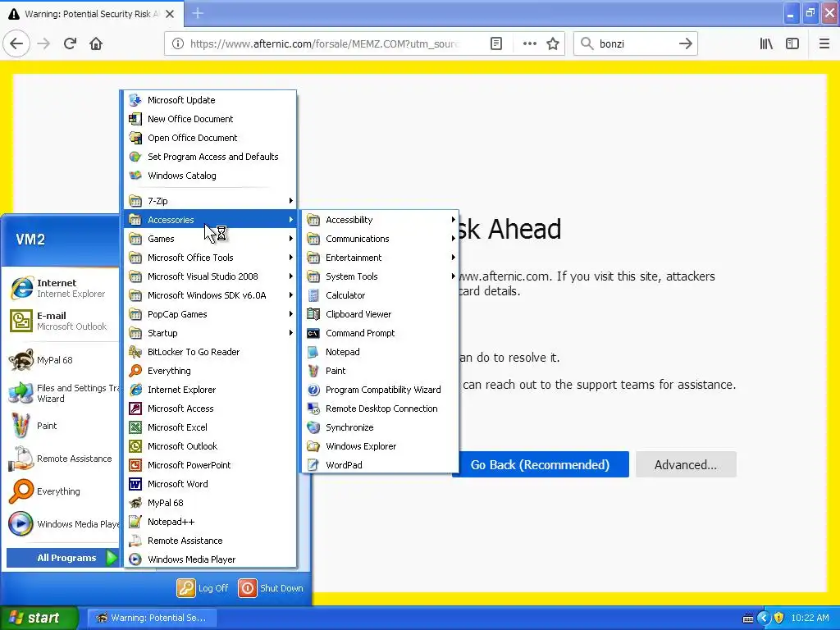Image resolution: width=840 pixels, height=630 pixels.
Task: Submit search with the arrow button
Action: (x=686, y=44)
